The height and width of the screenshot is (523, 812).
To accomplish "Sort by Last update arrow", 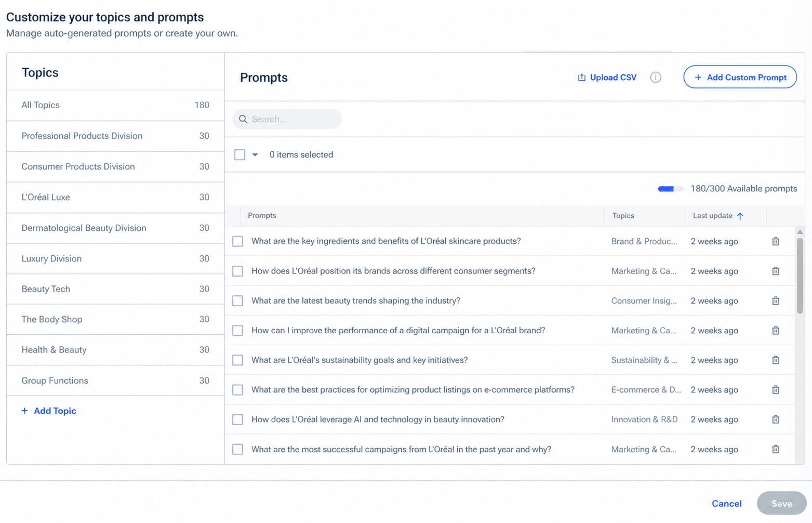I will pos(740,216).
